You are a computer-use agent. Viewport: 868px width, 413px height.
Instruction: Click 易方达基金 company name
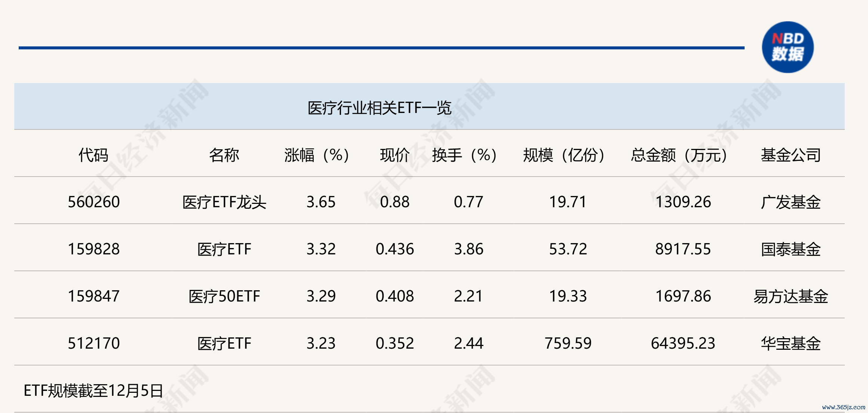(791, 297)
